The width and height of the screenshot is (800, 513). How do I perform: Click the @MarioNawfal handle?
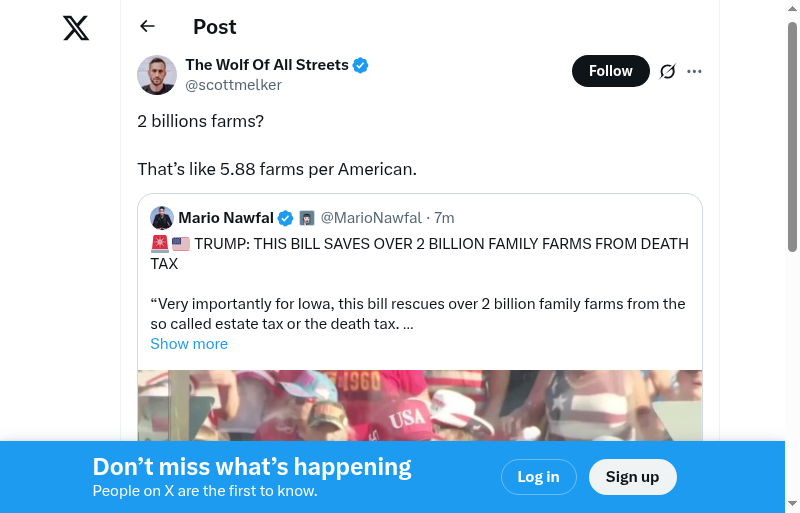pos(371,218)
